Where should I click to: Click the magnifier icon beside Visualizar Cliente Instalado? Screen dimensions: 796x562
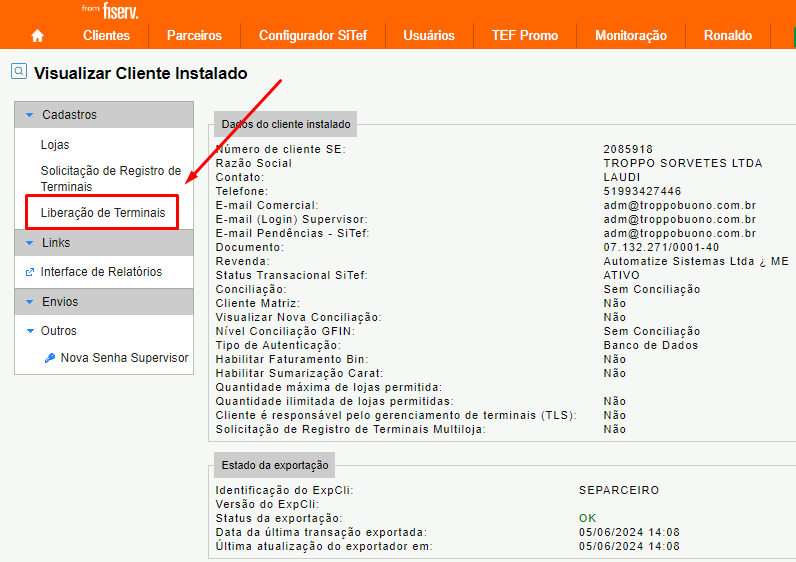[19, 72]
